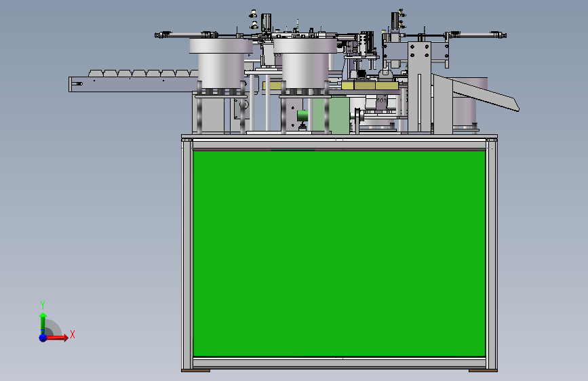
Task: Select the large green cabinet door panel
Action: [339, 254]
